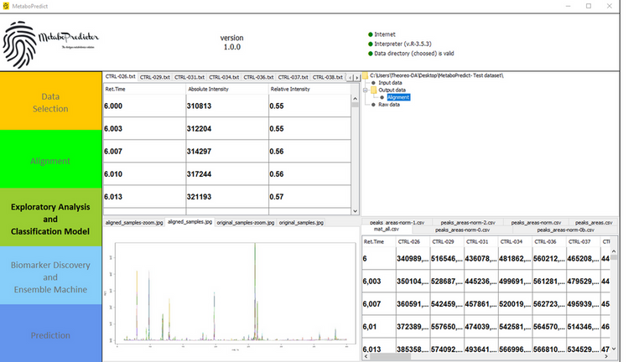Select cell with retention time 6.000

tap(144, 106)
